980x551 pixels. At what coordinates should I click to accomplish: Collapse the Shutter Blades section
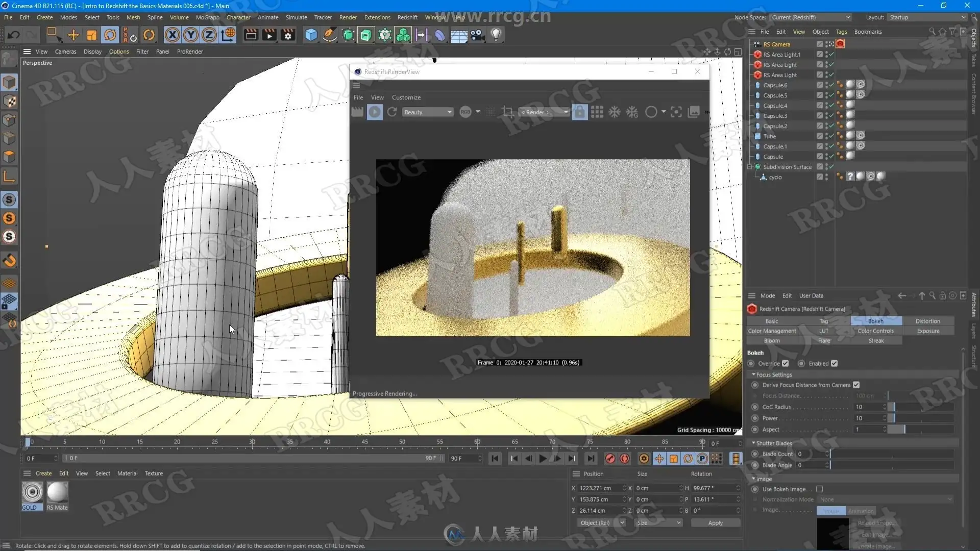click(x=754, y=443)
